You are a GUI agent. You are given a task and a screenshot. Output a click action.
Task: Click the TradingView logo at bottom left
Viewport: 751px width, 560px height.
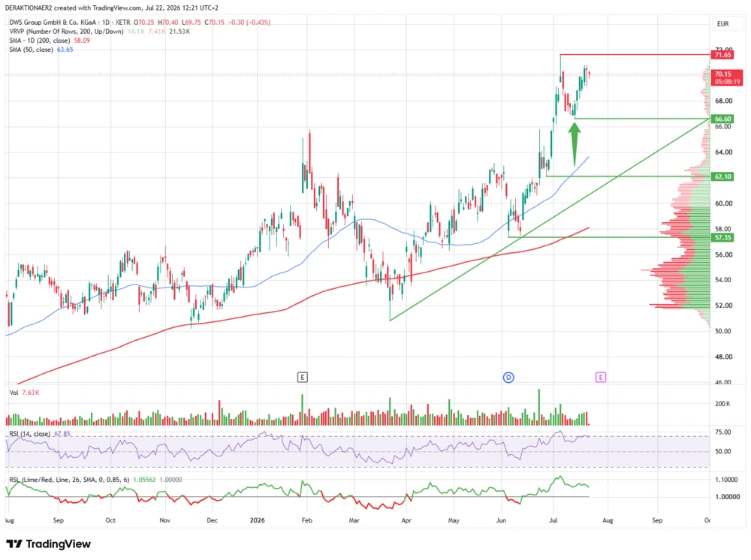coord(48,543)
